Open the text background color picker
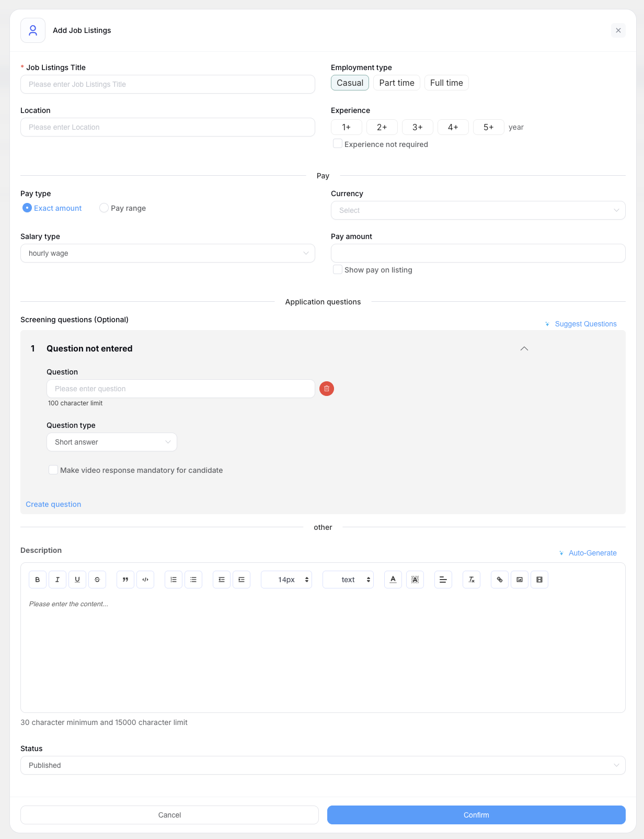 [415, 580]
